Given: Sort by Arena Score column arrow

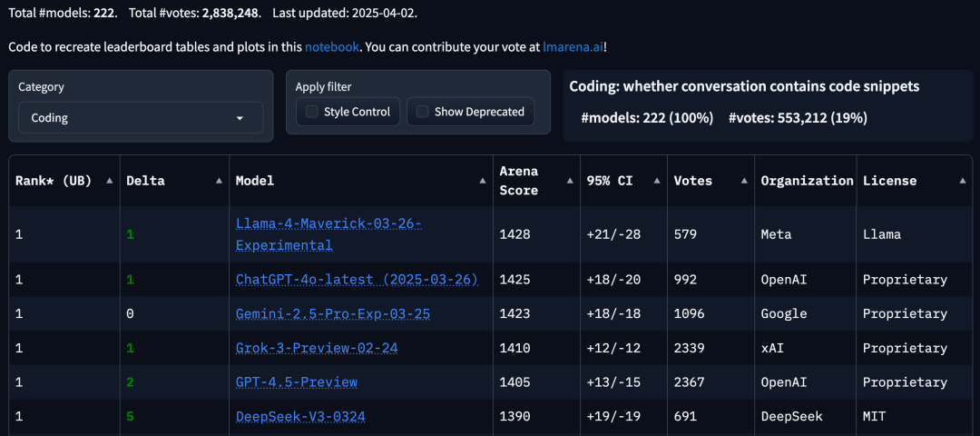Looking at the screenshot, I should [570, 181].
